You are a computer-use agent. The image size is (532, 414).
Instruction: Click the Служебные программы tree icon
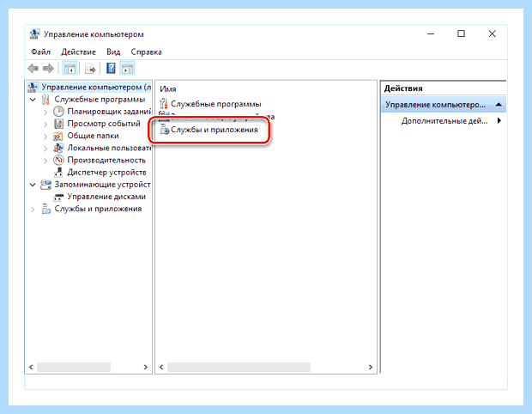(45, 99)
